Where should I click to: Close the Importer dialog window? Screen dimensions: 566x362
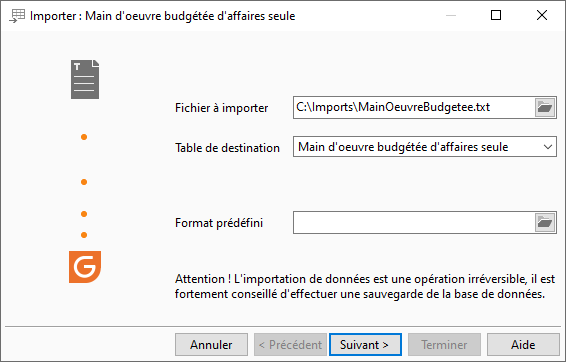[x=542, y=15]
